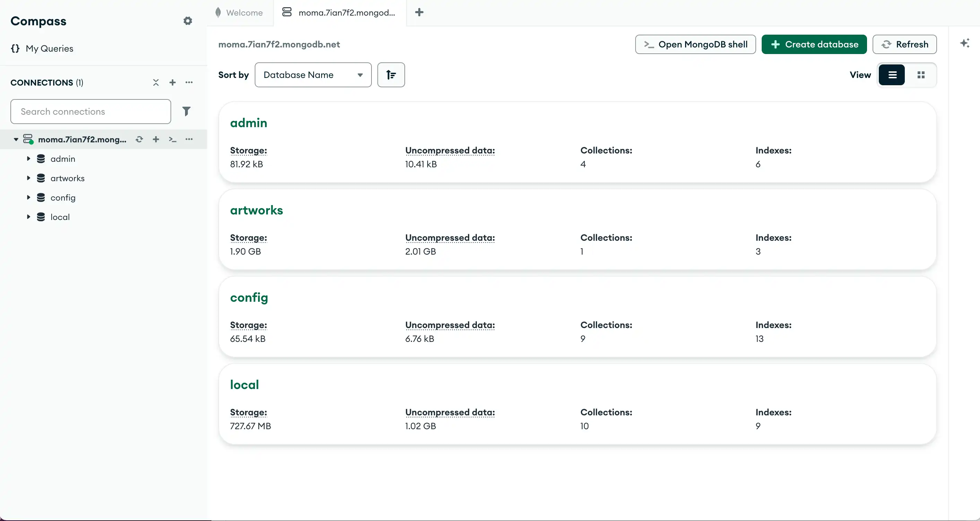Screen dimensions: 980x521
Task: Open the AI assistant sparkle icon
Action: click(x=964, y=43)
